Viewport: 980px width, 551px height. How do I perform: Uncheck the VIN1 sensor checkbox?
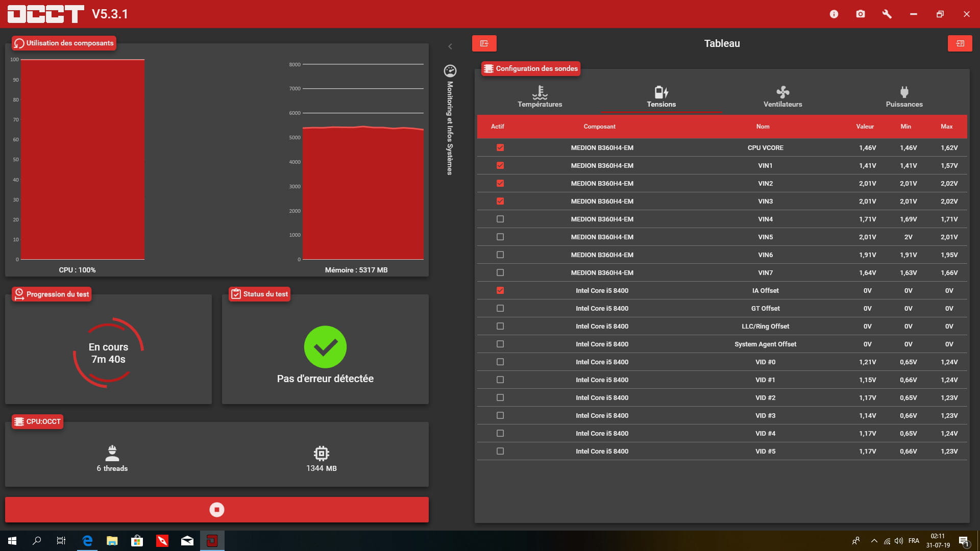(x=500, y=165)
